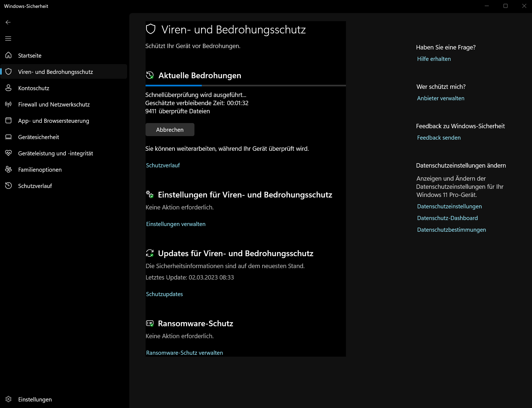The height and width of the screenshot is (408, 532).
Task: Click Ransomware-Schutz verwalten link
Action: (184, 353)
